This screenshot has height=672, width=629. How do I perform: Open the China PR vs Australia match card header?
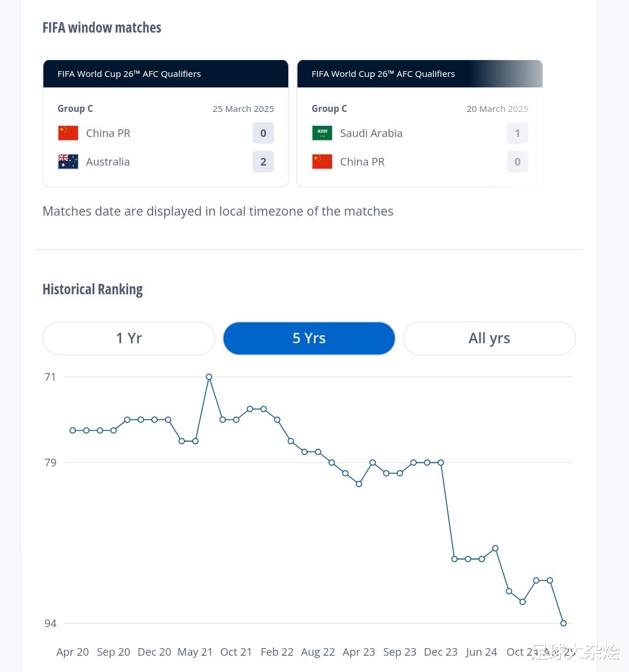[x=165, y=74]
